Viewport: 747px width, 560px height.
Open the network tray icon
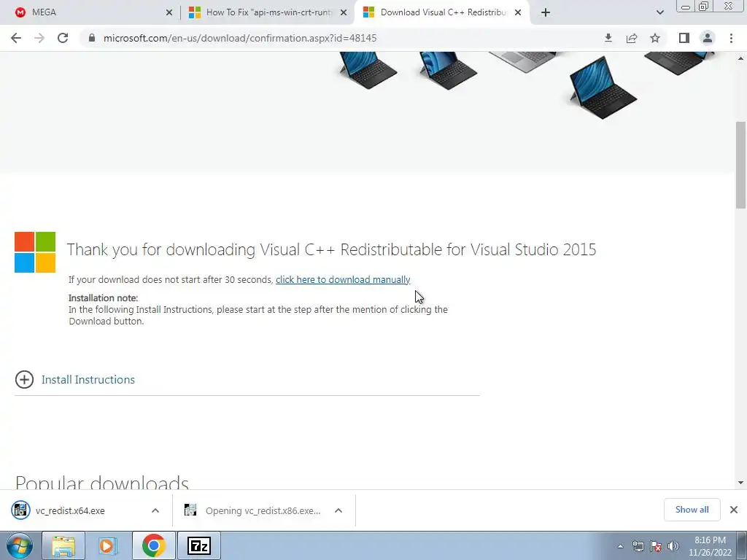click(x=638, y=546)
